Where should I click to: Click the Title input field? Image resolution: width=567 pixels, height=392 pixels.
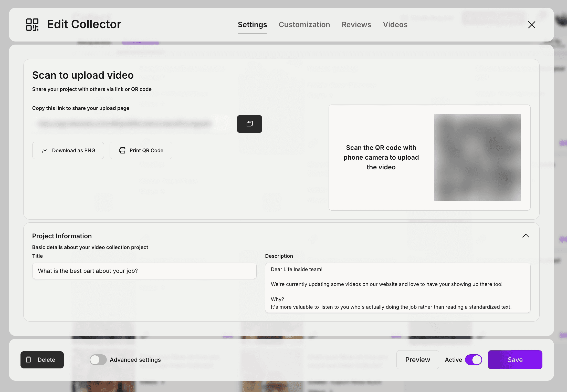pyautogui.click(x=144, y=271)
